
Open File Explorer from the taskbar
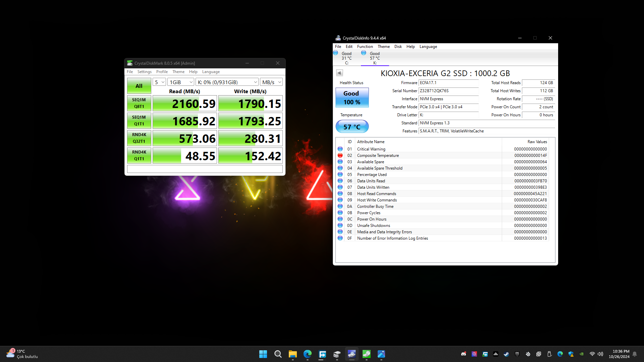tap(292, 354)
